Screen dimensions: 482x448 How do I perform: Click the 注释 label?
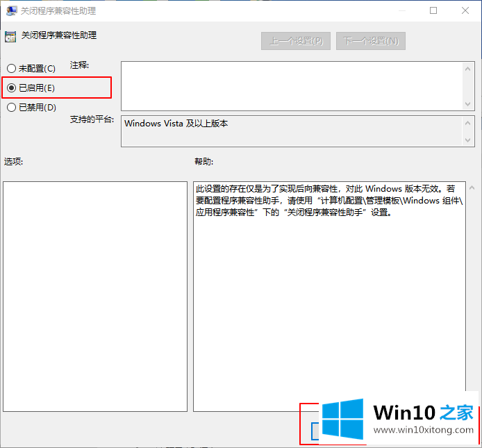point(79,65)
